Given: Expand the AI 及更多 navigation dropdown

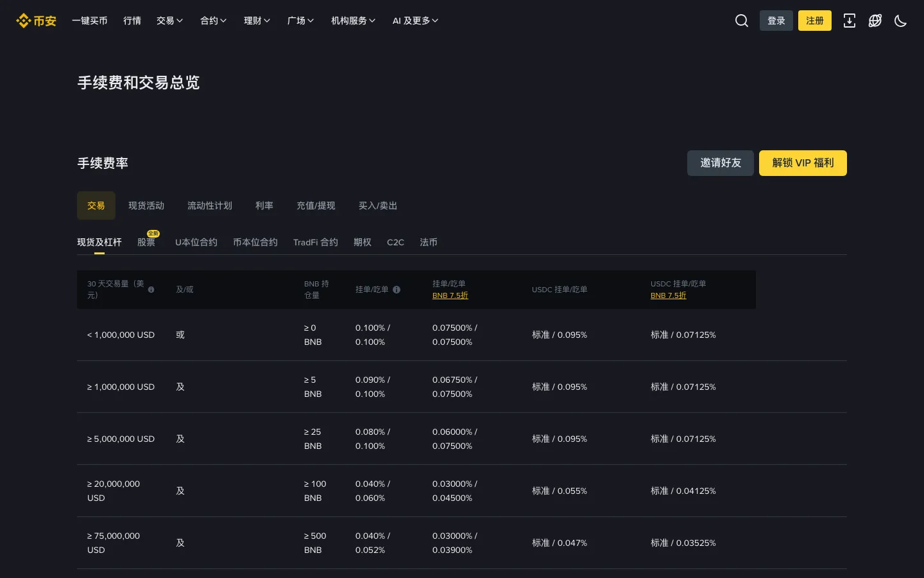Looking at the screenshot, I should (416, 21).
